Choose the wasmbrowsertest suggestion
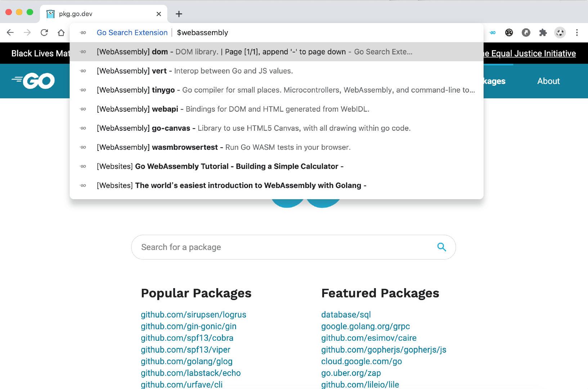The height and width of the screenshot is (389, 588). click(277, 147)
